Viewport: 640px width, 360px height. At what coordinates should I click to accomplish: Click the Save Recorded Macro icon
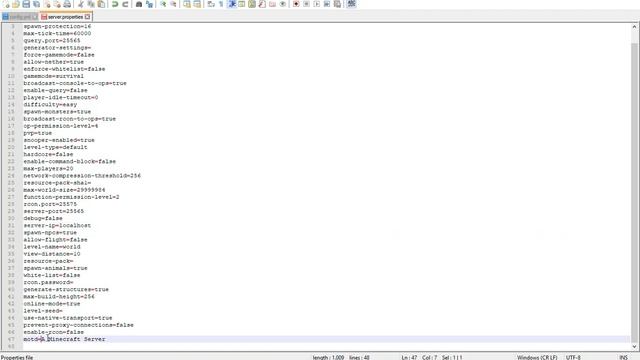(338, 4)
